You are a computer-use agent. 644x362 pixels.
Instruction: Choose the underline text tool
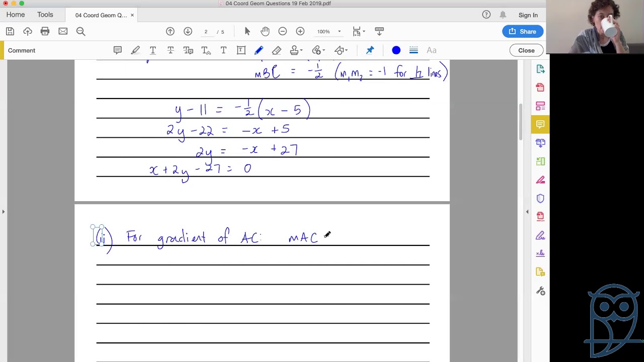click(x=153, y=50)
